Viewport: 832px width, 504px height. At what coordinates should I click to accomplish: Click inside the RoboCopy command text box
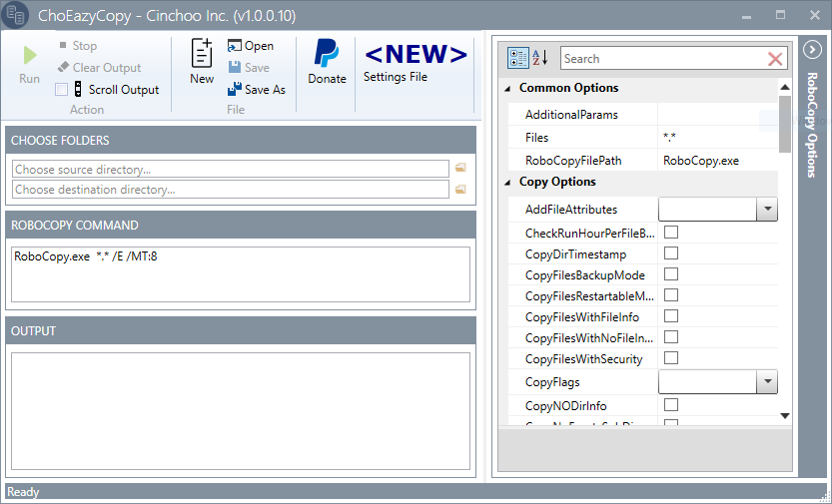241,274
